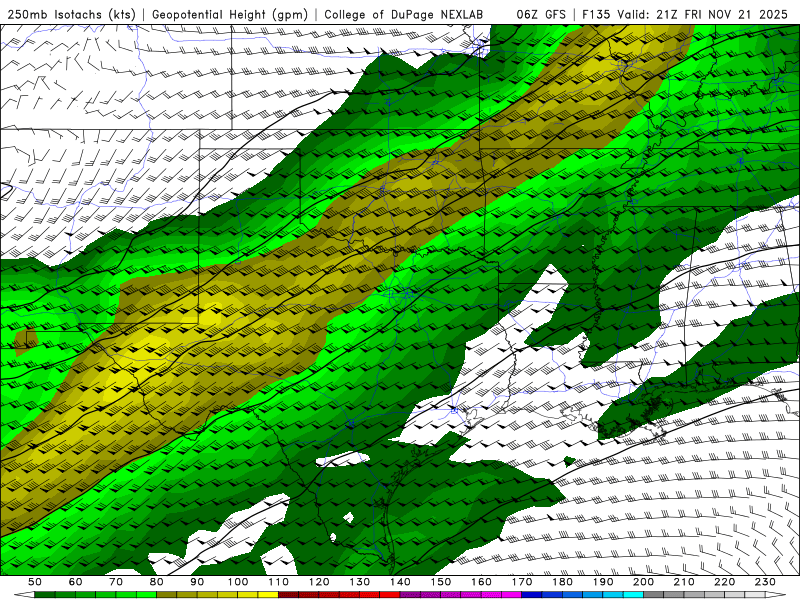
Task: Click the 'Geopotential Height (gpm)' title text
Action: click(230, 14)
